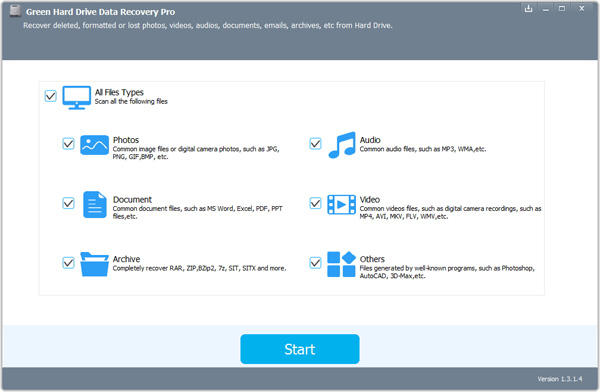Uncheck the Audio checkbox
Viewport: 600px width, 392px height.
315,144
